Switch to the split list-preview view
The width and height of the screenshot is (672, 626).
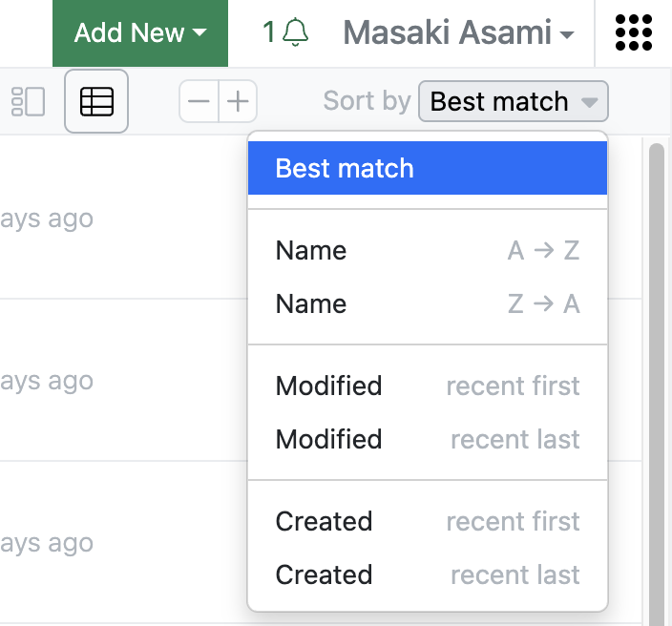click(x=28, y=101)
